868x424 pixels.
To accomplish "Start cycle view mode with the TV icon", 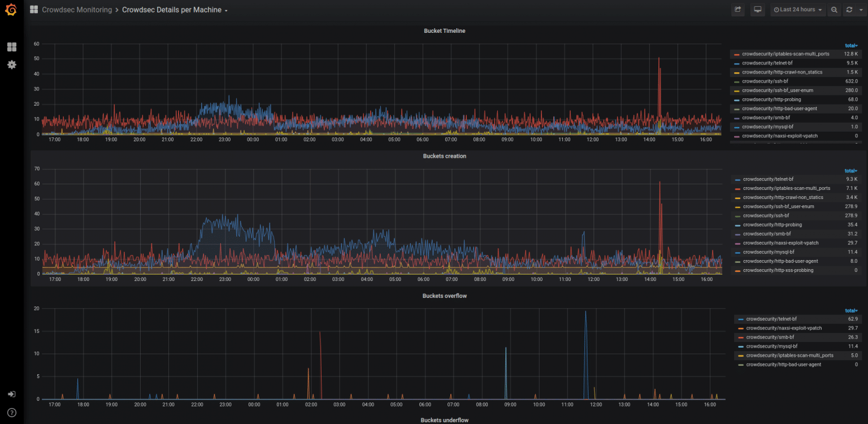I will point(757,10).
